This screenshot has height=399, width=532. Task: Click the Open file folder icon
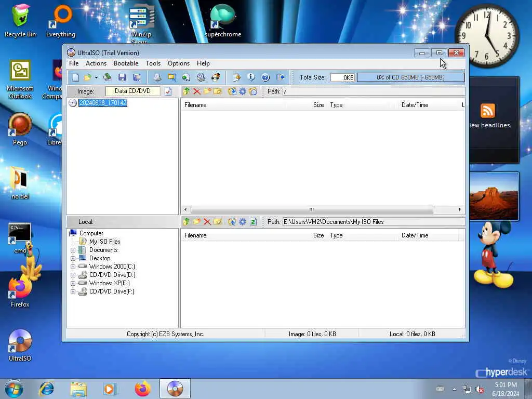(x=87, y=77)
